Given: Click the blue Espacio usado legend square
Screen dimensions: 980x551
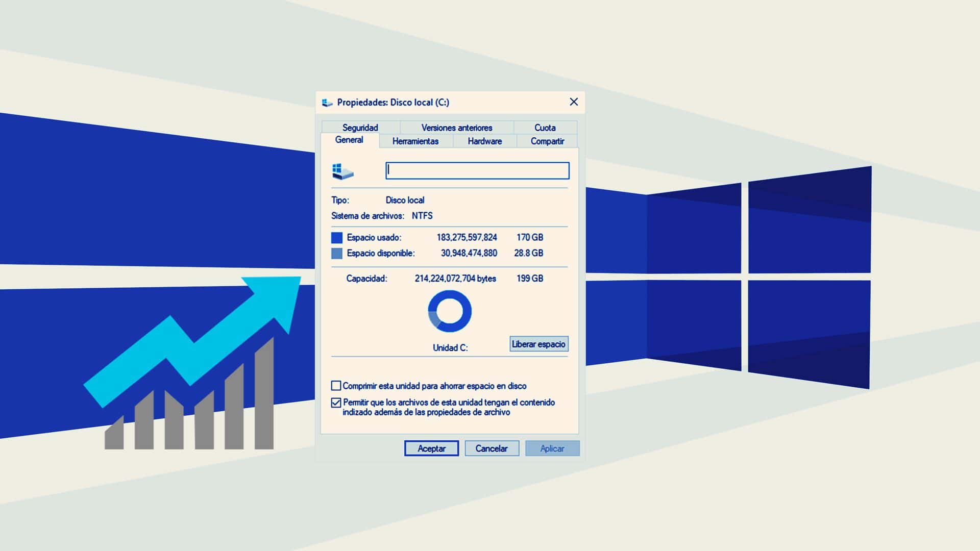Looking at the screenshot, I should point(337,237).
